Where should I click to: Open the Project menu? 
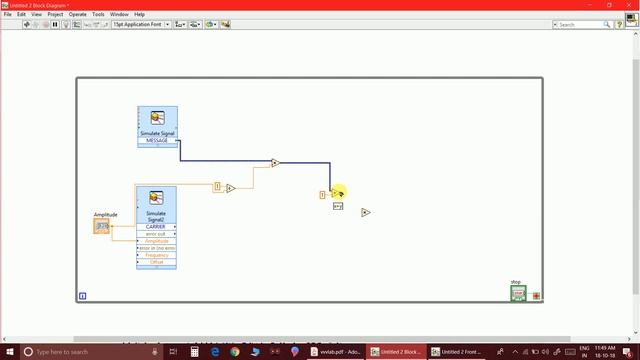[x=55, y=14]
